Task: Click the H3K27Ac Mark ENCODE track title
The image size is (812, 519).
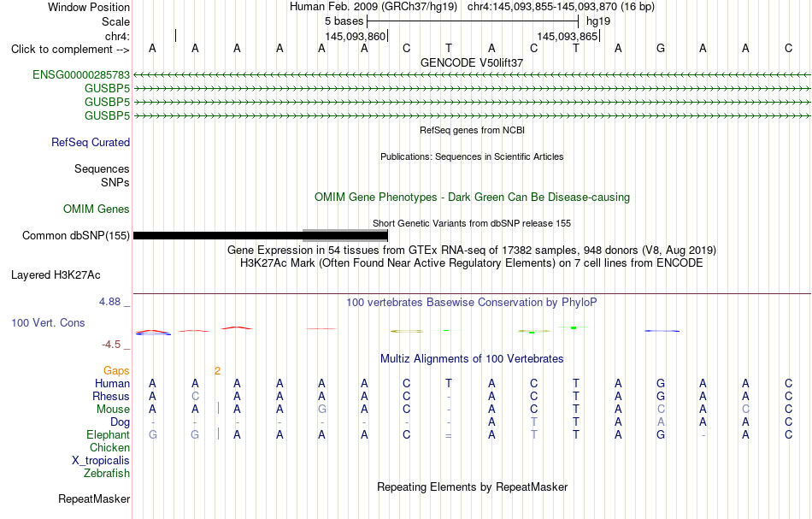Action: [472, 263]
